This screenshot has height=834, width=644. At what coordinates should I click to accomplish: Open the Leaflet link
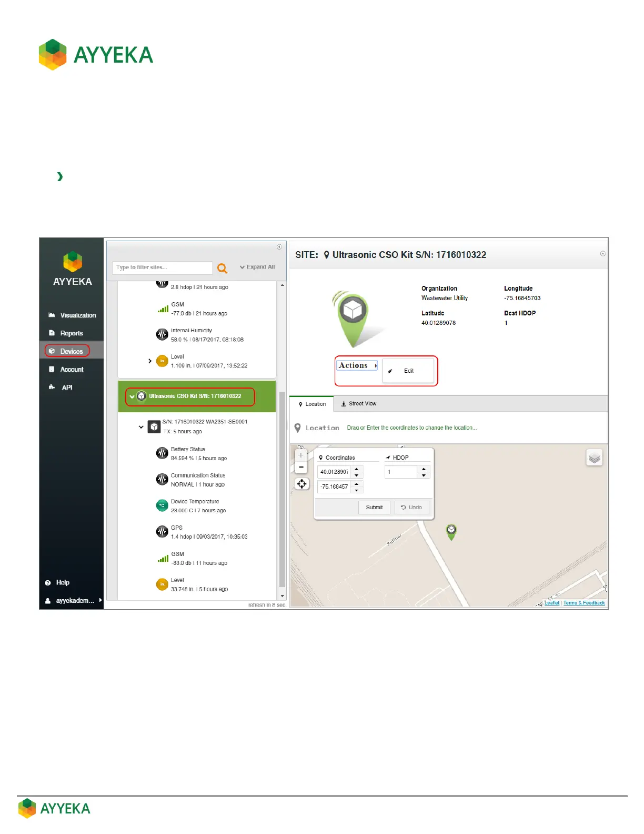point(552,603)
